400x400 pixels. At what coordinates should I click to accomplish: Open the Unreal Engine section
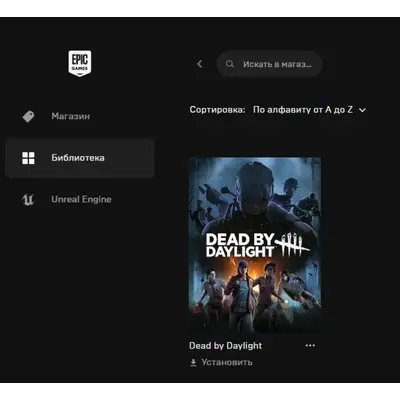80,199
